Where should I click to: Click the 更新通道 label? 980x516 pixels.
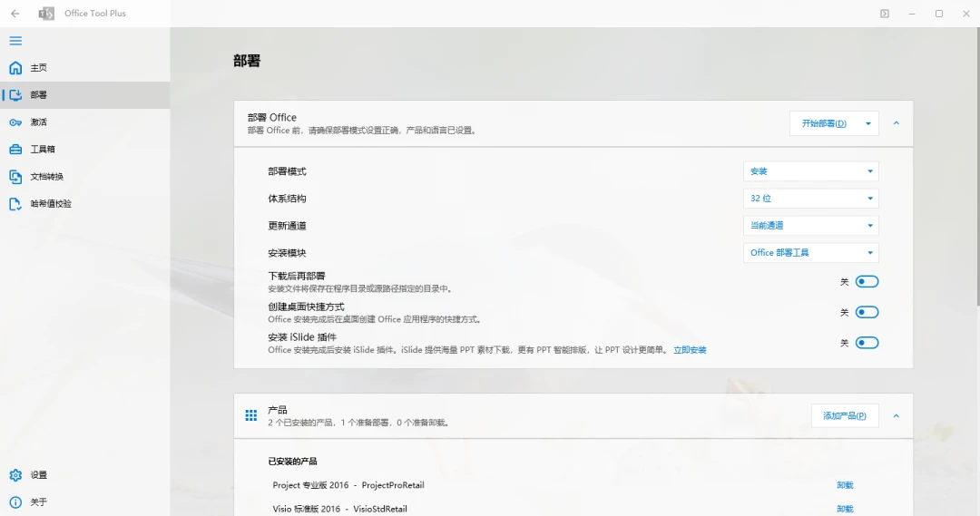click(287, 226)
